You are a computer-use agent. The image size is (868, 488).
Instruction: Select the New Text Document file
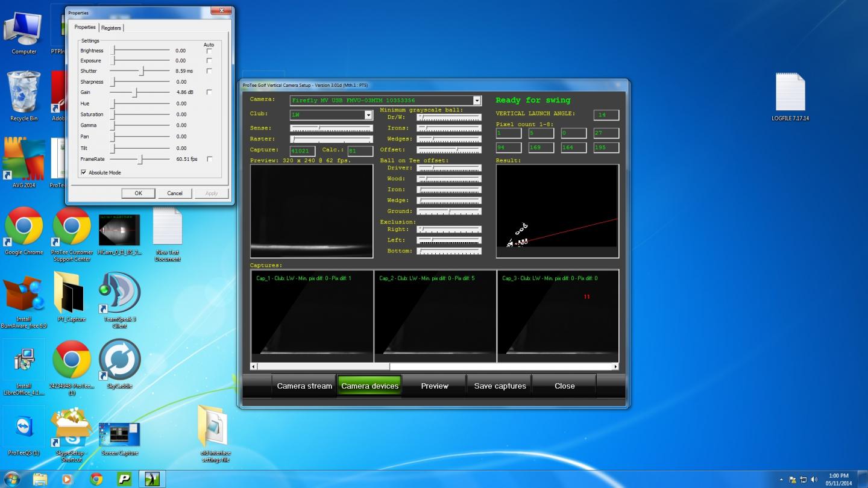coord(168,234)
